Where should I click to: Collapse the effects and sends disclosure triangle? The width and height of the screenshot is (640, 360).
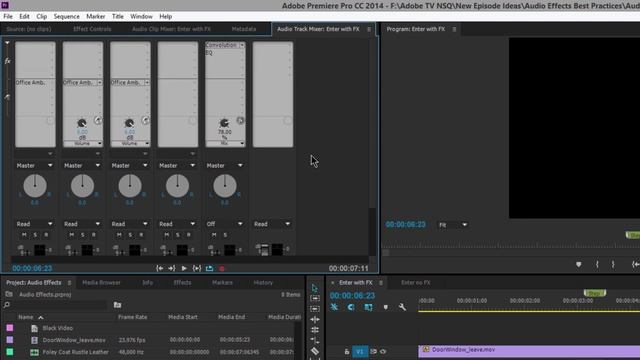point(7,42)
